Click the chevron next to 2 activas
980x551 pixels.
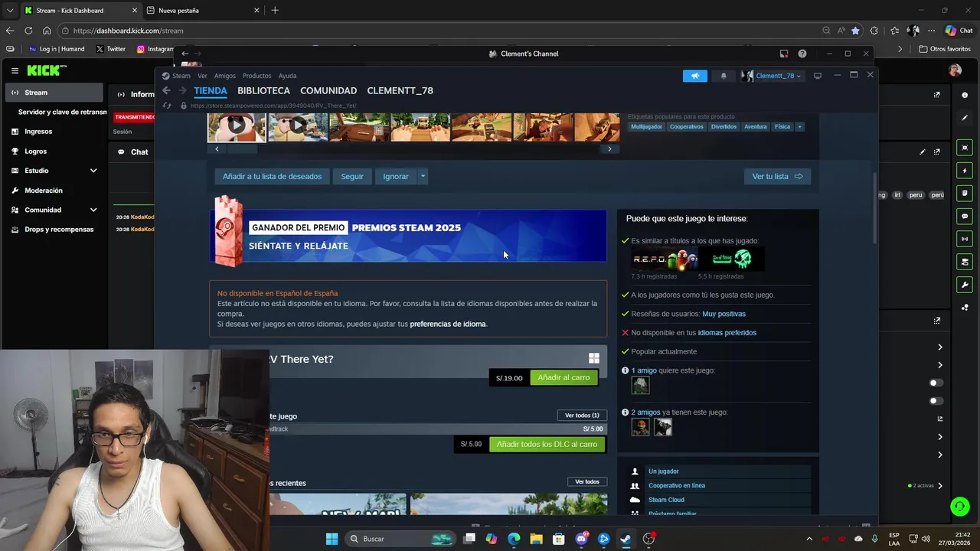tap(940, 485)
